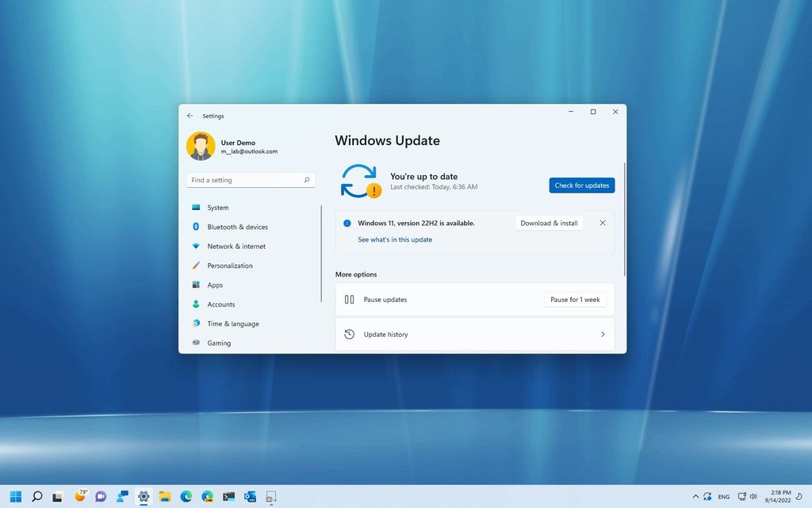Open Apps settings in the sidebar
812x508 pixels.
point(215,285)
